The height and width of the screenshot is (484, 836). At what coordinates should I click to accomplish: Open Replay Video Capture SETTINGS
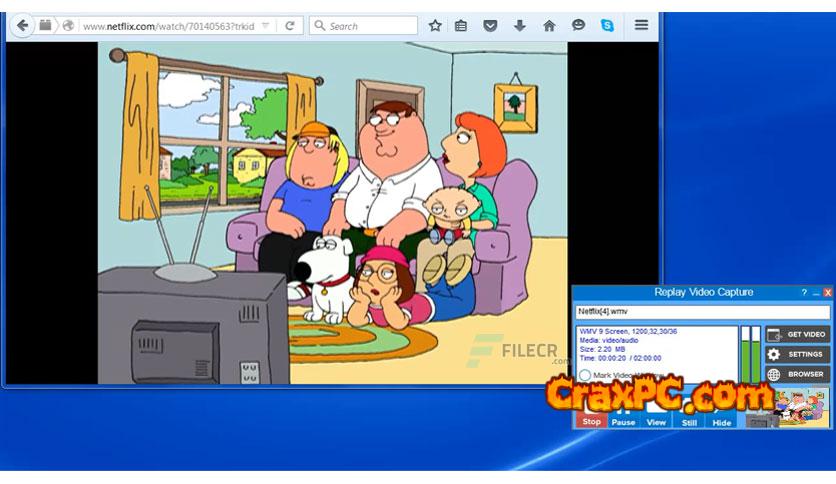(x=798, y=354)
